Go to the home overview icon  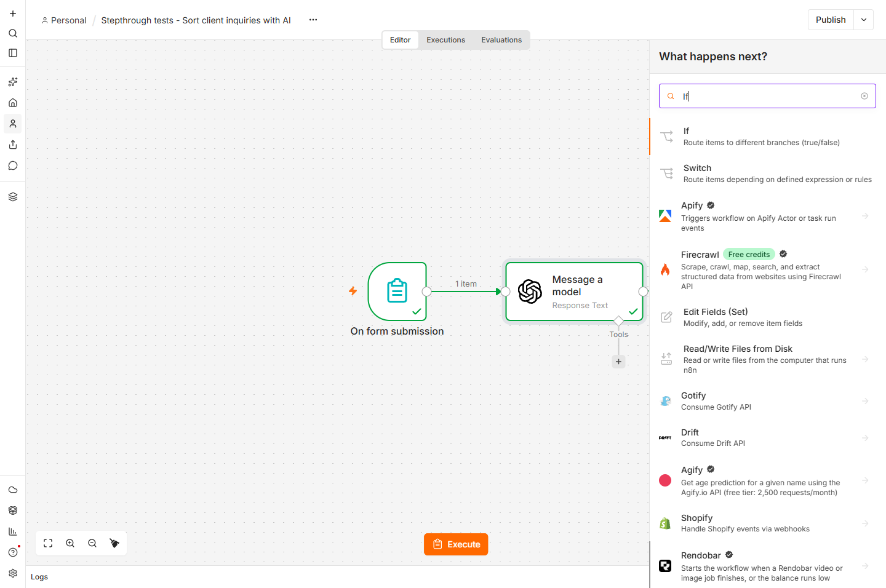pyautogui.click(x=13, y=103)
